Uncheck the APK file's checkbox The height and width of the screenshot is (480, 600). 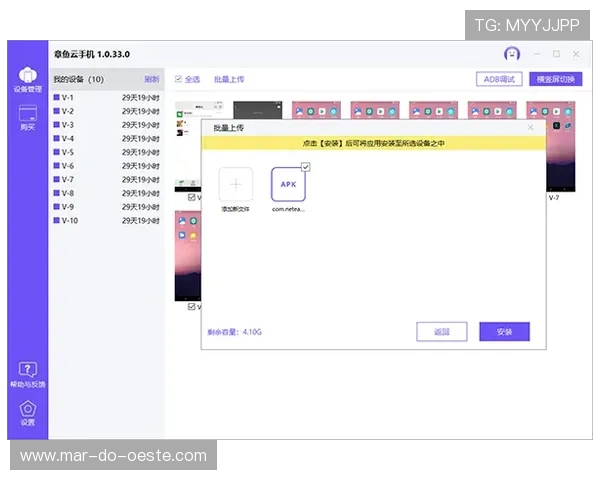(x=305, y=167)
